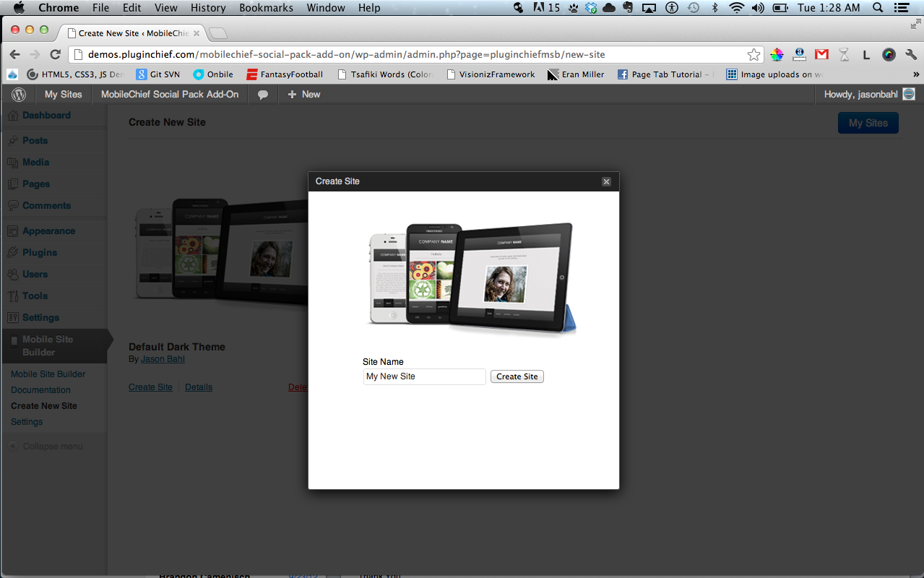The image size is (924, 578).
Task: Go to Dashboard in sidebar
Action: point(46,116)
